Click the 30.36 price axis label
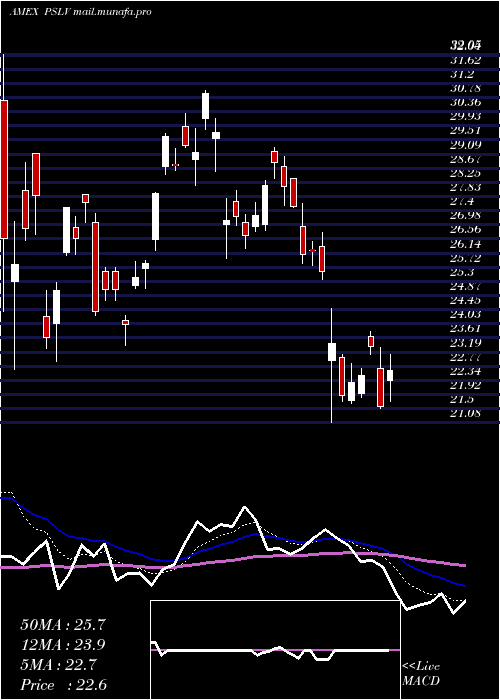This screenshot has width=500, height=700. pos(466,103)
